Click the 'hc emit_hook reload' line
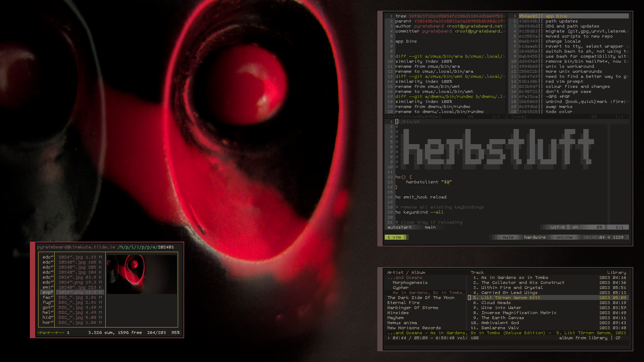644x362 pixels. coord(421,197)
